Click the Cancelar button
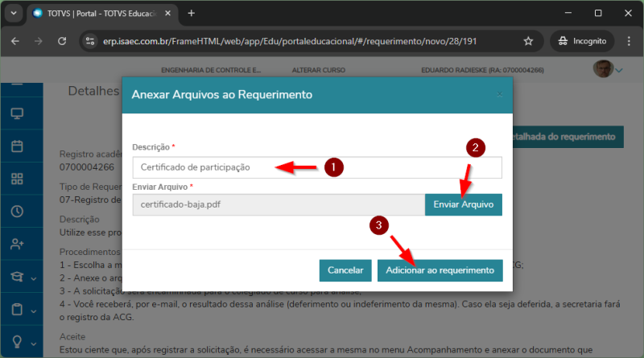 [x=345, y=270]
